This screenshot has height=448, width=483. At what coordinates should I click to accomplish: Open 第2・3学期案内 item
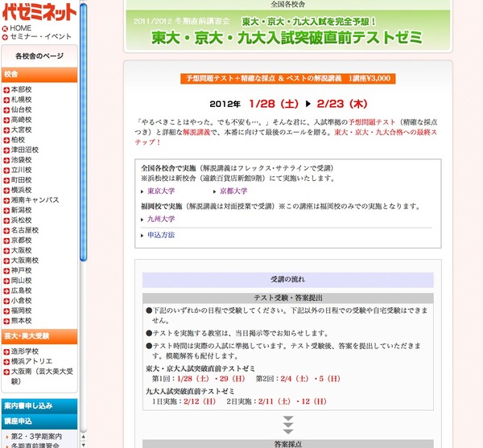[x=36, y=437]
